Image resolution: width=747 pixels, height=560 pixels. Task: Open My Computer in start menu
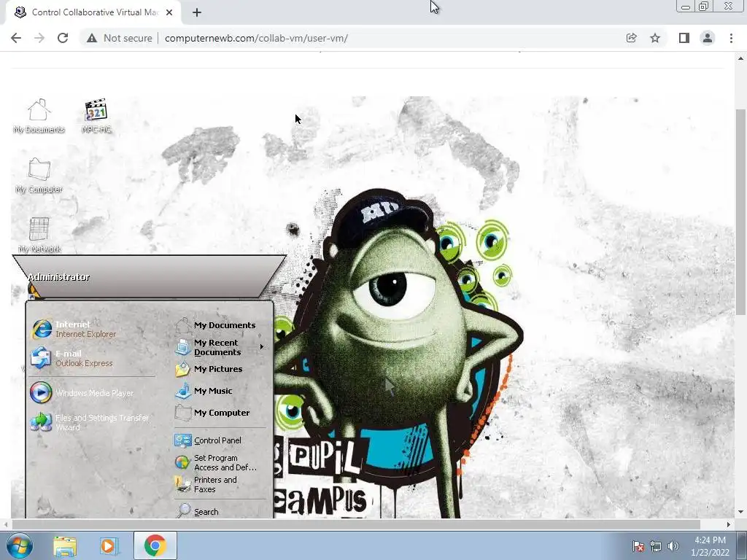click(x=212, y=413)
